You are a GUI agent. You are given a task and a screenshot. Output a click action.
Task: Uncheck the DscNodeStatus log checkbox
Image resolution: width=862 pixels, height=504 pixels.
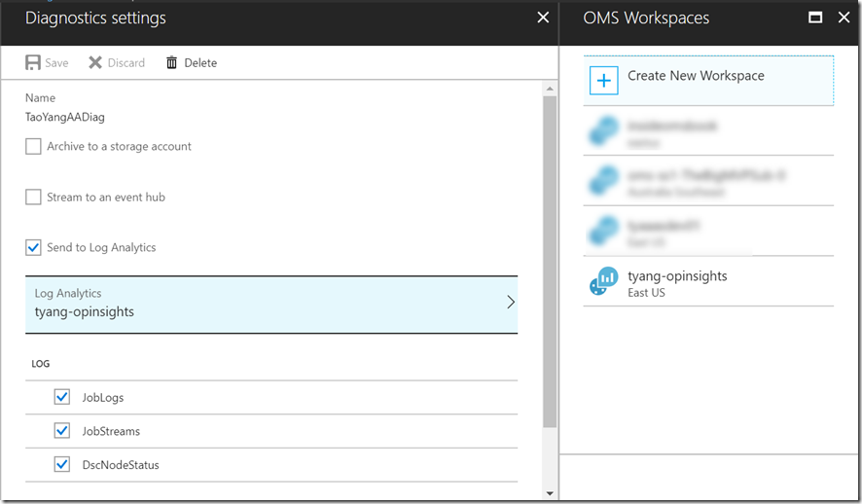click(x=62, y=464)
